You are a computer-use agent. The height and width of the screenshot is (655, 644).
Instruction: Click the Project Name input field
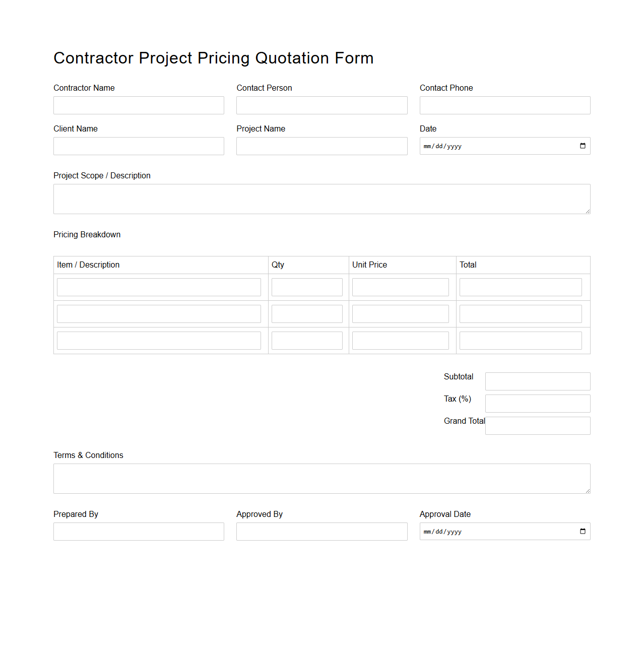point(321,146)
